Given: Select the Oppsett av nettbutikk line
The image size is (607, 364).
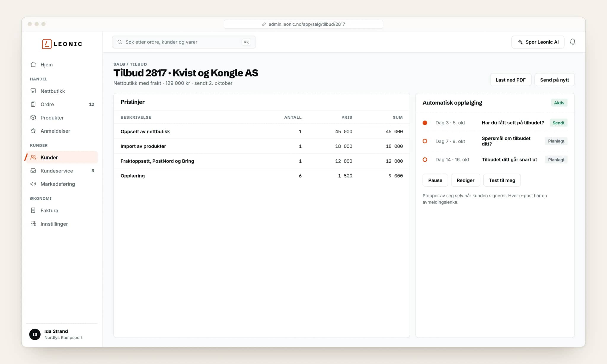Looking at the screenshot, I should click(261, 132).
